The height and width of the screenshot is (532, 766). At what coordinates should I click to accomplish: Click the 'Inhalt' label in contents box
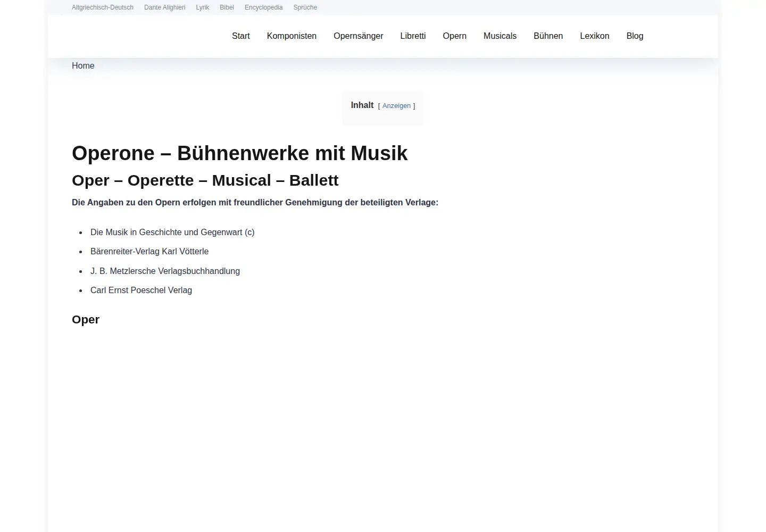pos(362,105)
